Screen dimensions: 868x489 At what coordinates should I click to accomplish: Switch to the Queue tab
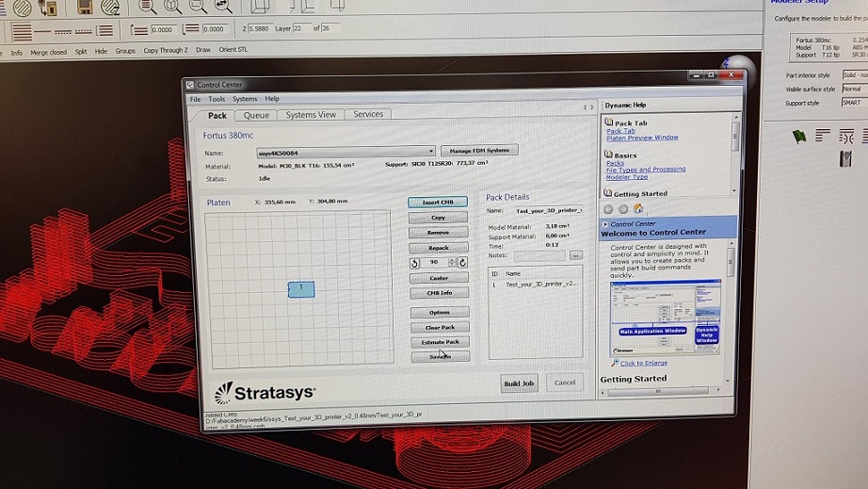(256, 115)
